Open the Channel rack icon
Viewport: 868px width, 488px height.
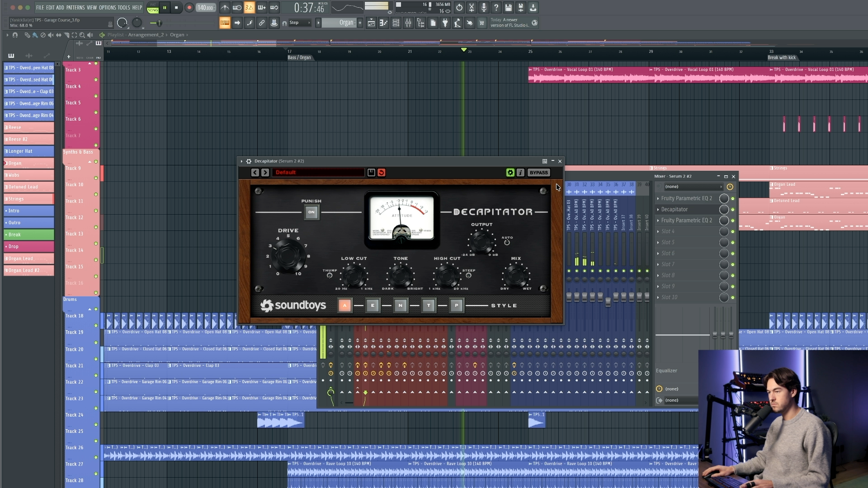[396, 23]
